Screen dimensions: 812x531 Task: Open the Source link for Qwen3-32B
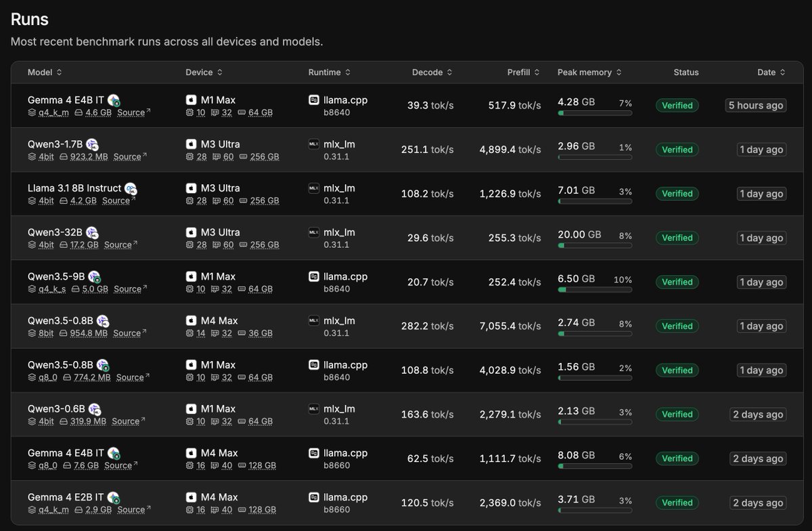pyautogui.click(x=120, y=245)
